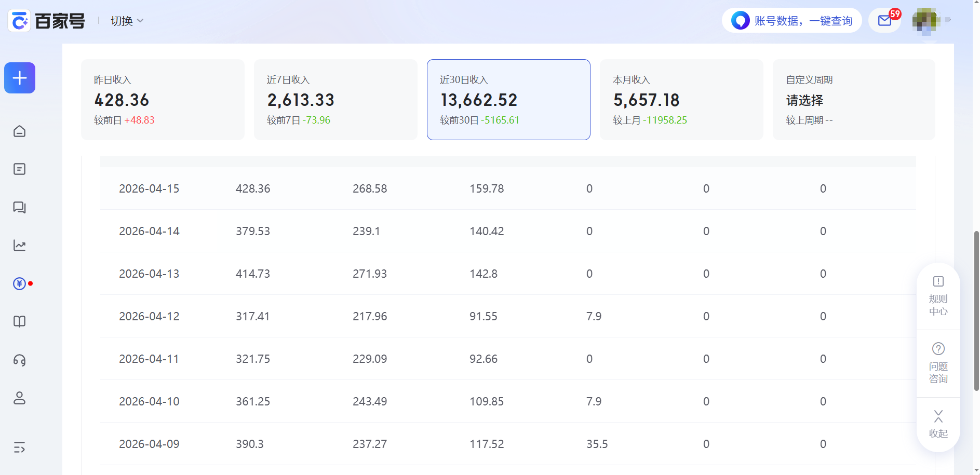The width and height of the screenshot is (980, 475).
Task: Open the content management document icon
Action: 20,169
